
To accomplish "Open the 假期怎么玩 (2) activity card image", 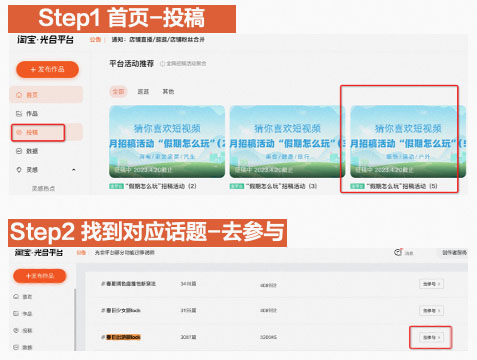I will point(167,142).
